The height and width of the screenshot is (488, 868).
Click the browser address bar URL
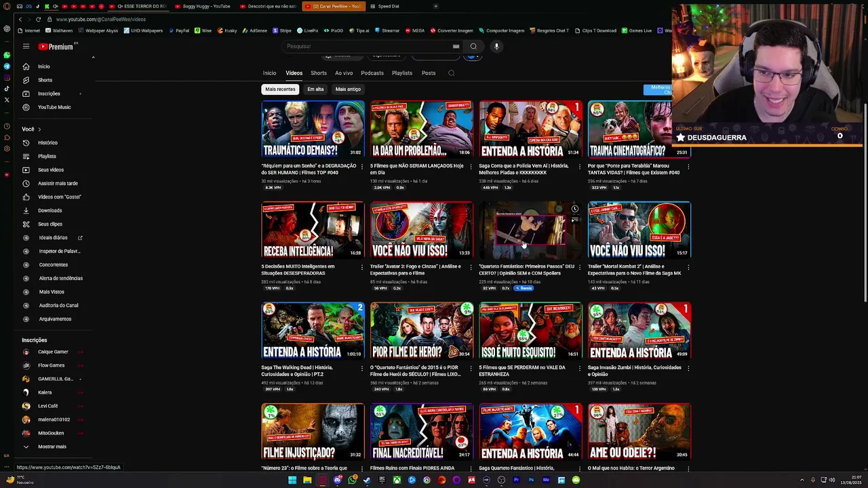pos(101,19)
